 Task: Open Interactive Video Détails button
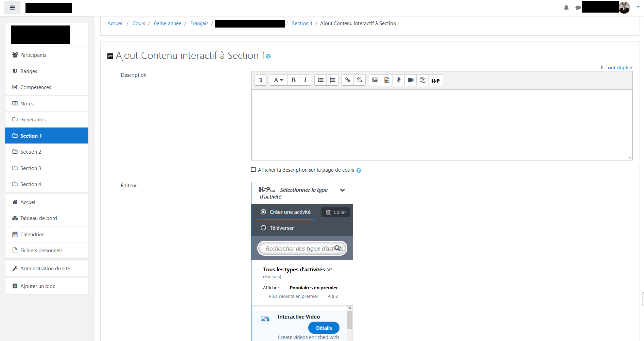(324, 328)
